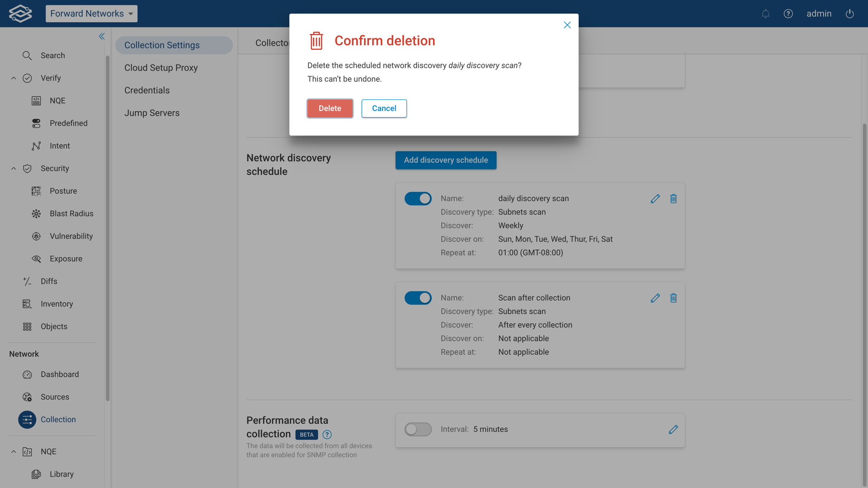The height and width of the screenshot is (488, 868).
Task: Open Jump Servers settings page
Action: (152, 113)
